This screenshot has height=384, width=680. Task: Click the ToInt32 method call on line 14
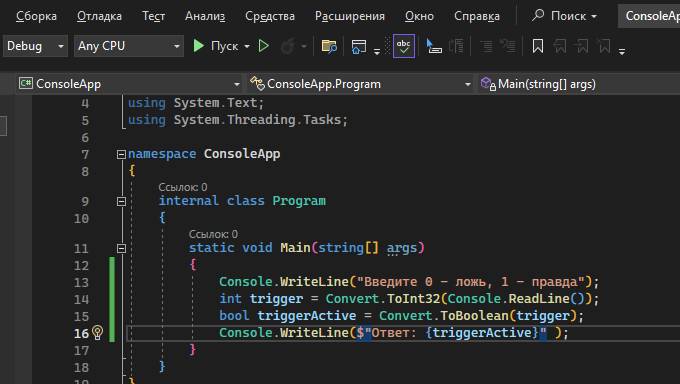click(x=414, y=299)
